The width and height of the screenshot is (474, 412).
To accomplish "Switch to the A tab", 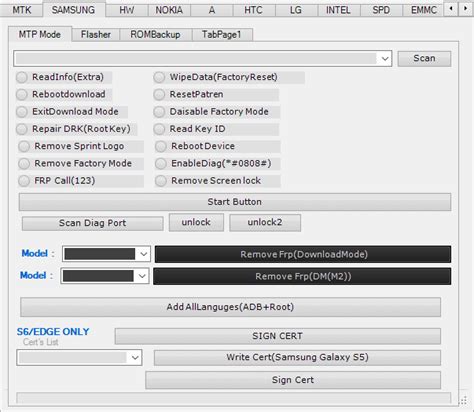I will coord(212,10).
